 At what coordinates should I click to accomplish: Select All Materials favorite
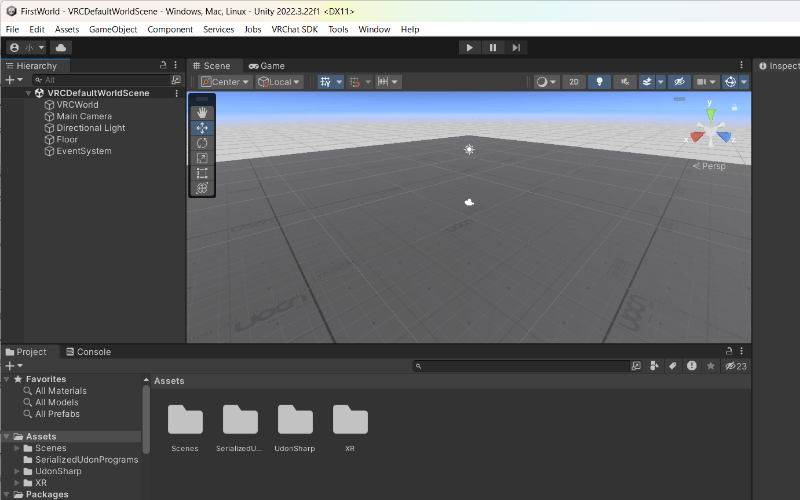click(x=55, y=391)
